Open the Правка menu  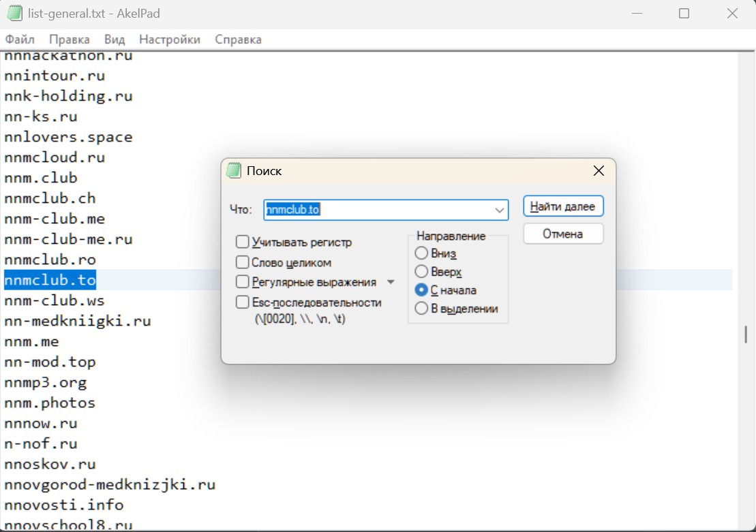(x=70, y=40)
